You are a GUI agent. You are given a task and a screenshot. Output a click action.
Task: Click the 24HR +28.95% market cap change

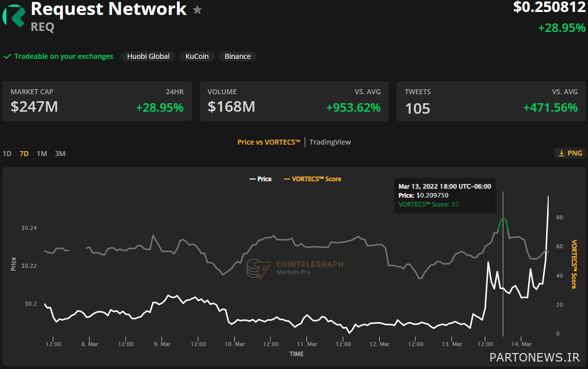click(160, 108)
